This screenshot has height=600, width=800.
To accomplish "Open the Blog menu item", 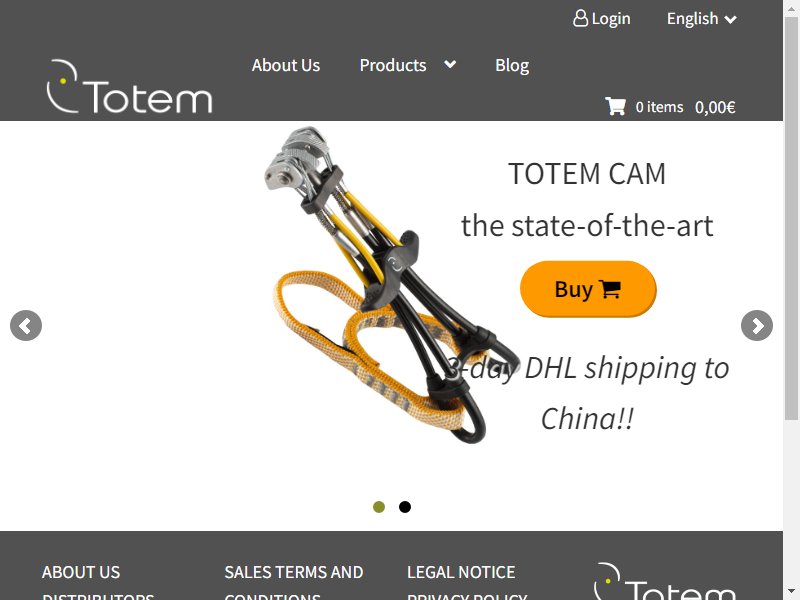I will [512, 65].
